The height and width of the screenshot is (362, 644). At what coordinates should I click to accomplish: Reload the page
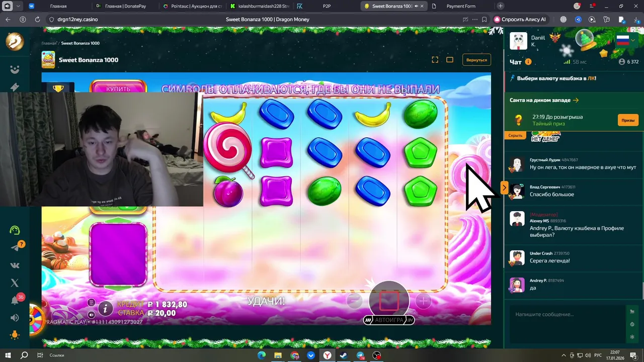tap(37, 19)
